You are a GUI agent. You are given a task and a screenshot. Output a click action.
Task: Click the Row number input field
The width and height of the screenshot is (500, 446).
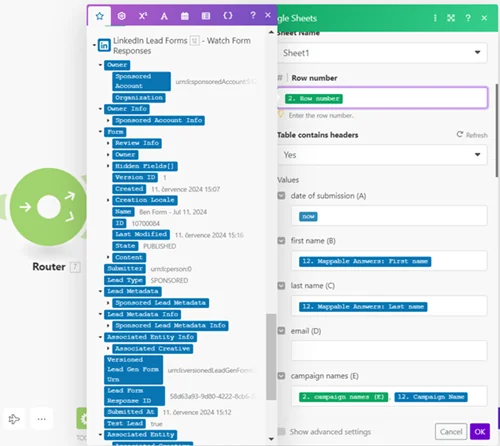point(382,98)
